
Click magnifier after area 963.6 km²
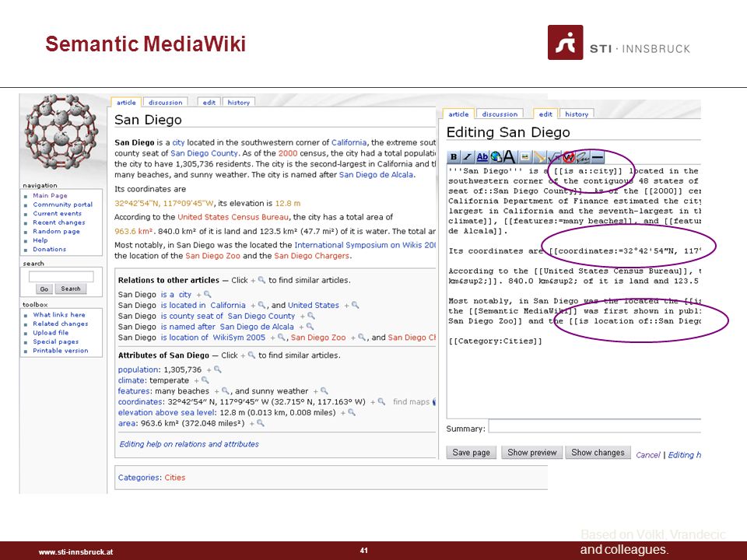261,423
